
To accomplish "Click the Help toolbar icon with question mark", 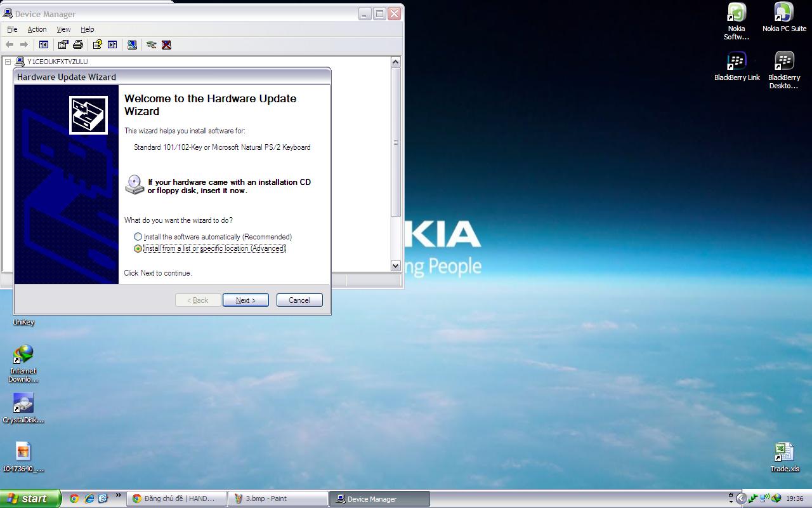I will click(97, 44).
